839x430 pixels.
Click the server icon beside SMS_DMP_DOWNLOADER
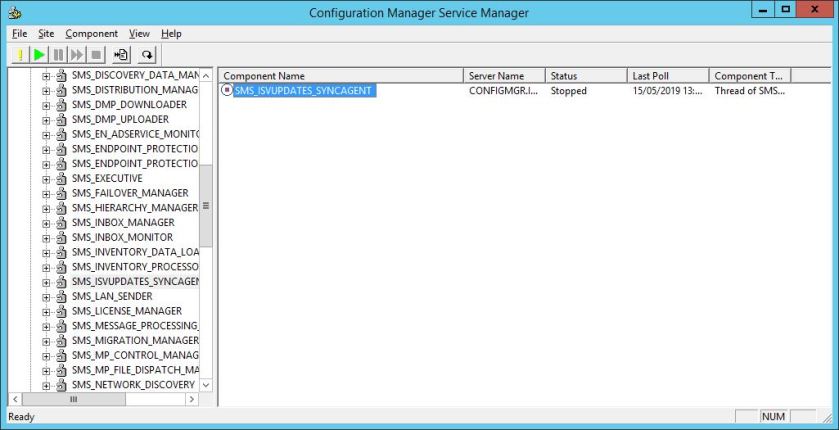[x=62, y=105]
